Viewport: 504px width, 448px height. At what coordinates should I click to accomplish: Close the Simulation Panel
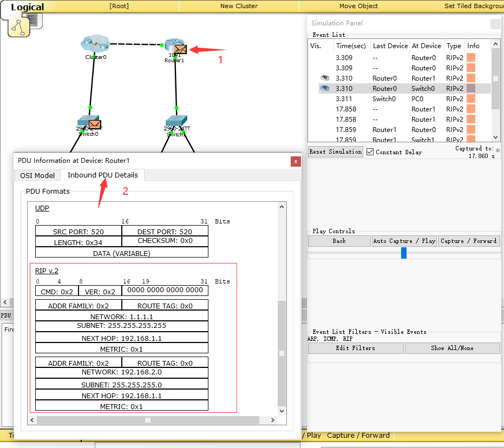pos(496,24)
